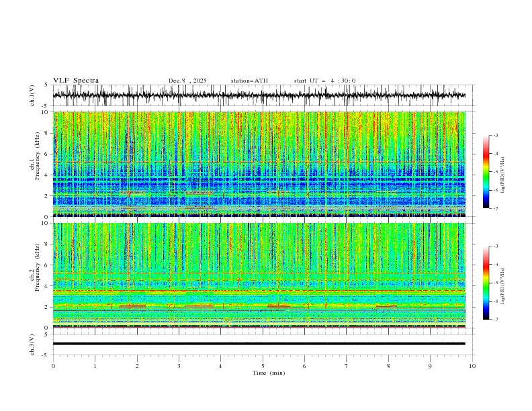The width and height of the screenshot is (532, 411).
Task: Click the "ch.3(V)" waveform axis label
Action: pyautogui.click(x=32, y=345)
